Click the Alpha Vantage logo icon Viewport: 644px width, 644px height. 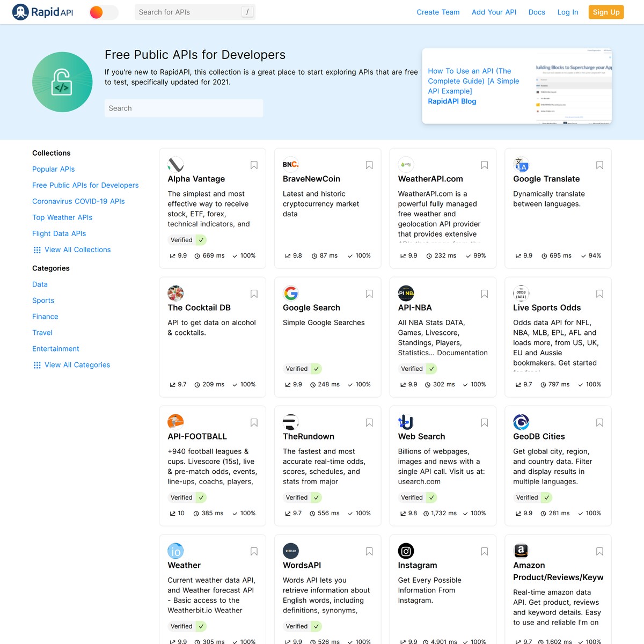pos(175,165)
